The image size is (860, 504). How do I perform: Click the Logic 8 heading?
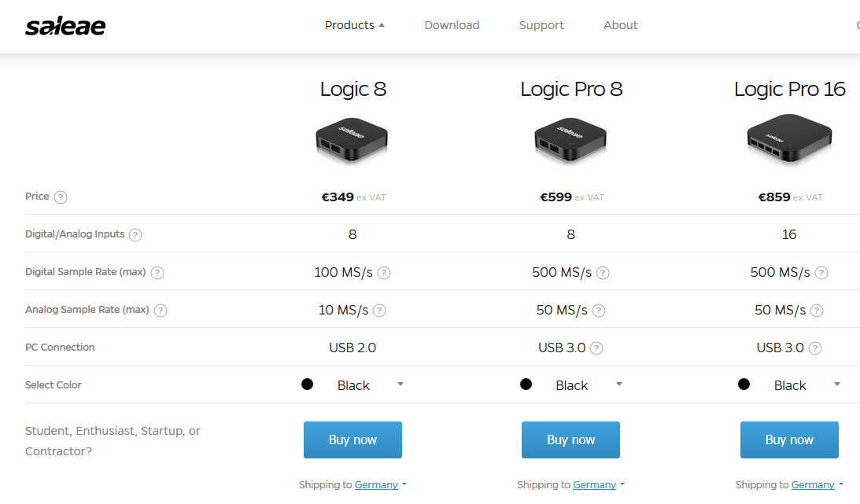click(x=353, y=90)
